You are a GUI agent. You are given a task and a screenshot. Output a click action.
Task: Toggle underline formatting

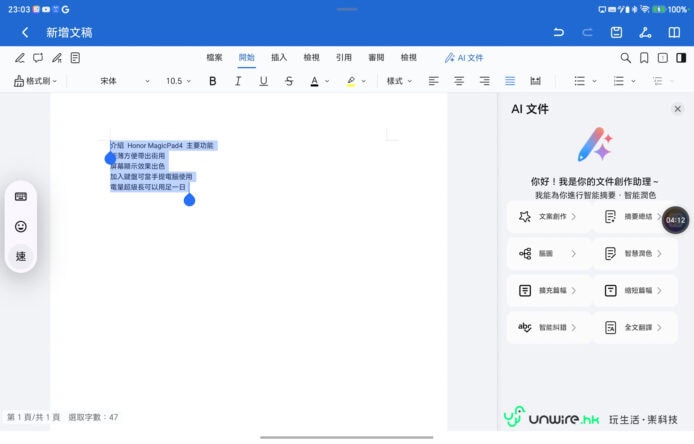pos(263,81)
